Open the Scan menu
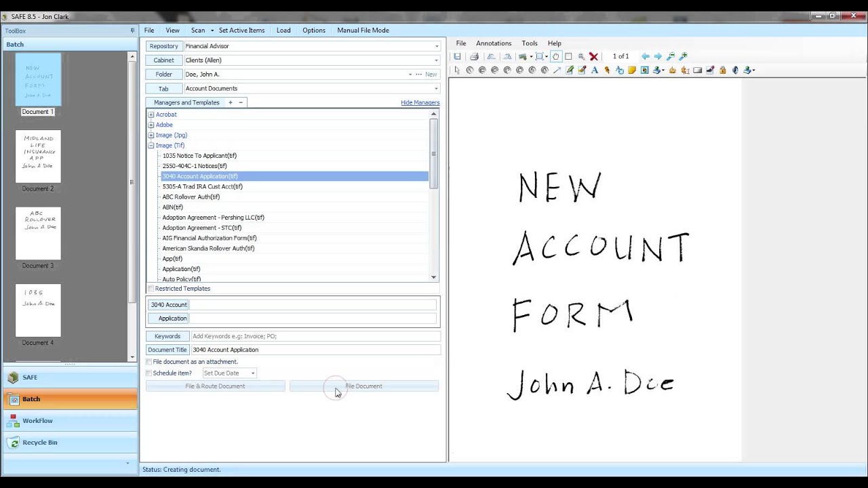 (x=198, y=30)
